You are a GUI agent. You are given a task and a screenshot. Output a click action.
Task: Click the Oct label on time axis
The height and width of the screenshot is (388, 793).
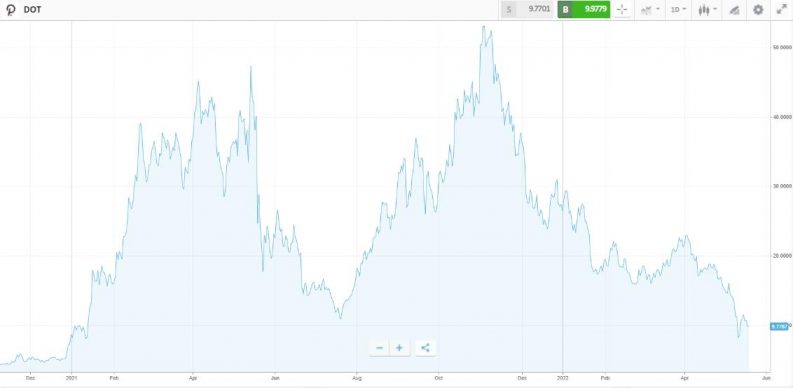point(438,377)
